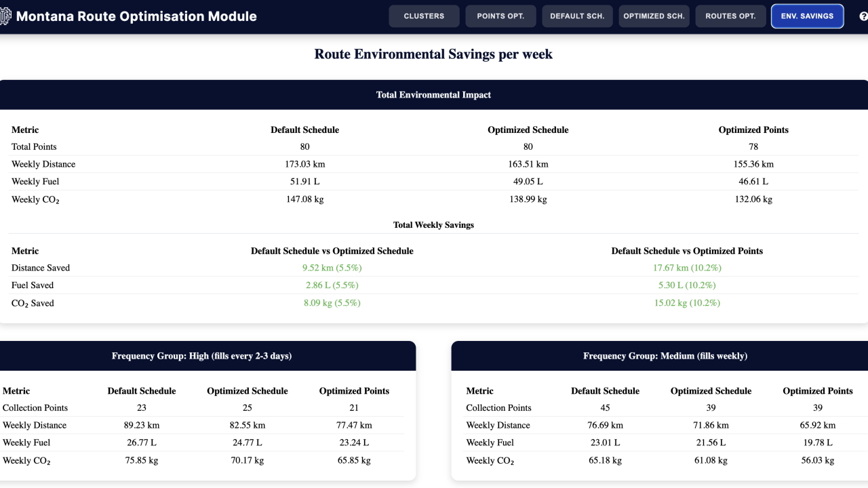
Task: Select the Collection Points value 23
Action: tap(141, 407)
